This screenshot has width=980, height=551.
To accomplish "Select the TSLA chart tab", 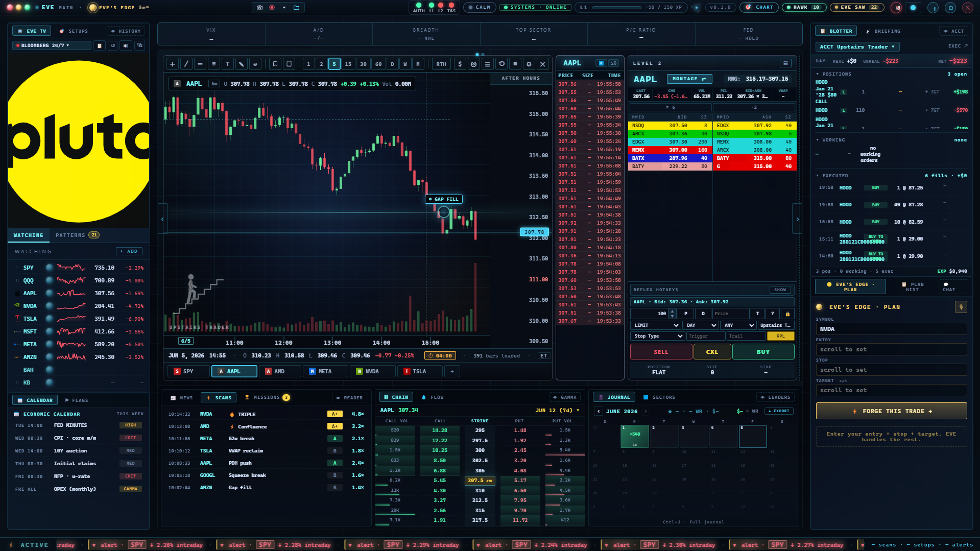I will (420, 371).
